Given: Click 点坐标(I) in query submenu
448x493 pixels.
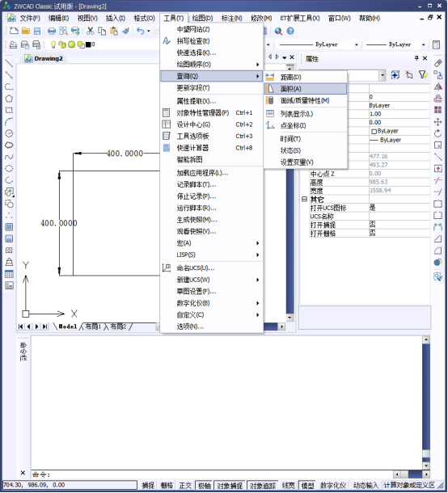Looking at the screenshot, I should [x=306, y=125].
